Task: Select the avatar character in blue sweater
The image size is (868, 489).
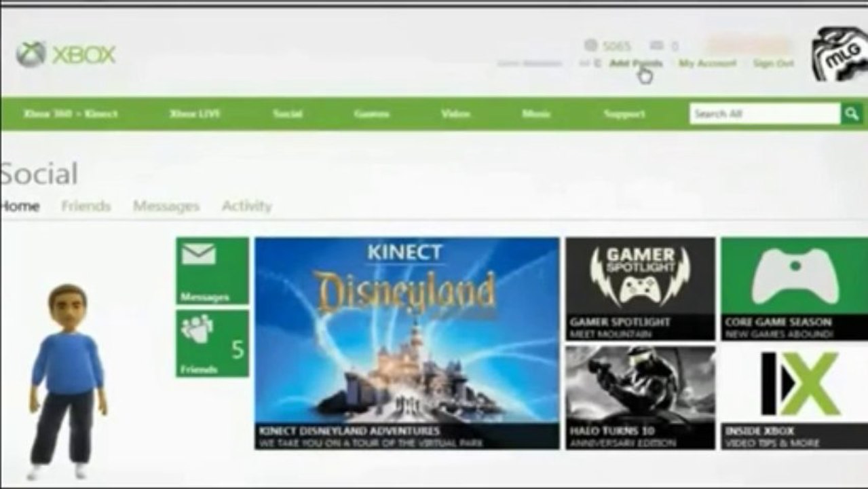Action: coord(68,381)
